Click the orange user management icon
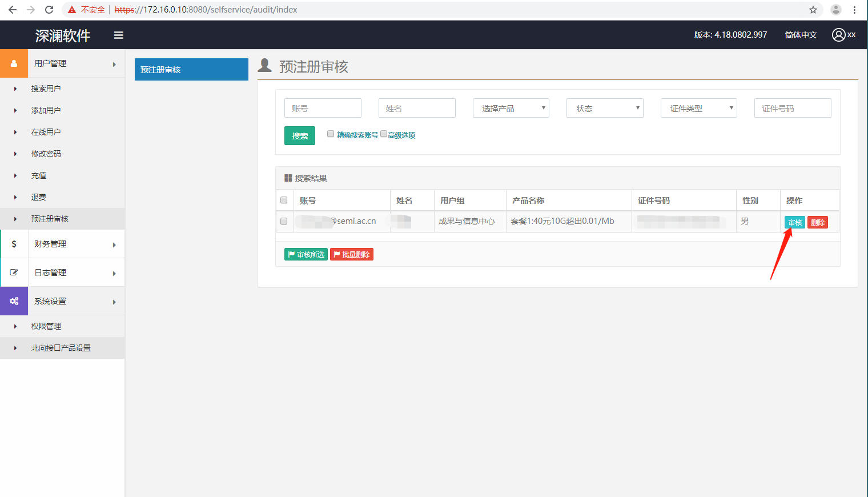868x497 pixels. click(14, 63)
